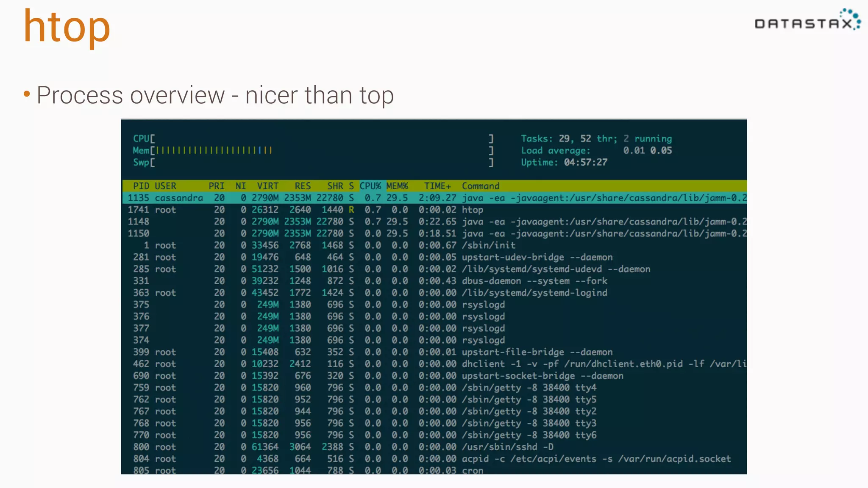Select the /usr/sbin/sshd -D process row
868x488 pixels.
click(434, 447)
